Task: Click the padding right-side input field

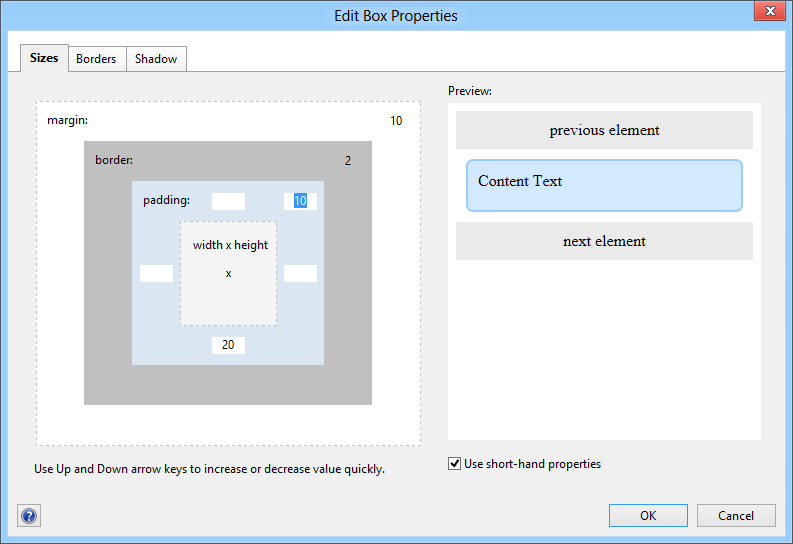Action: 300,273
